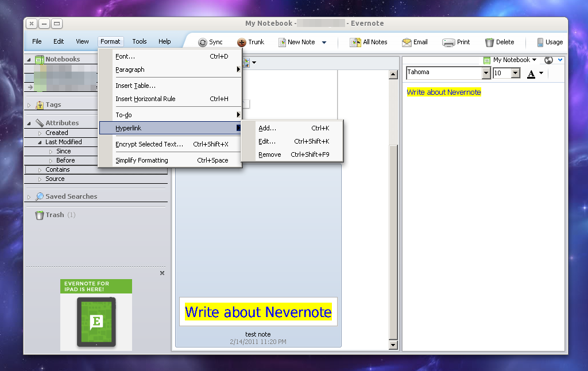Click the Sync toolbar icon

pyautogui.click(x=203, y=42)
